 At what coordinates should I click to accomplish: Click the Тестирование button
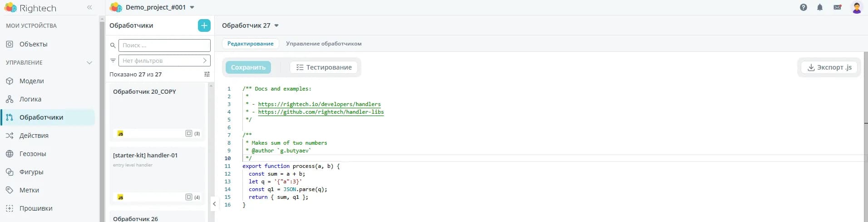[324, 67]
